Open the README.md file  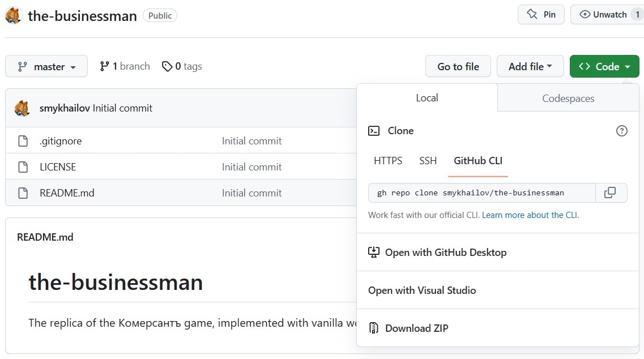(67, 193)
